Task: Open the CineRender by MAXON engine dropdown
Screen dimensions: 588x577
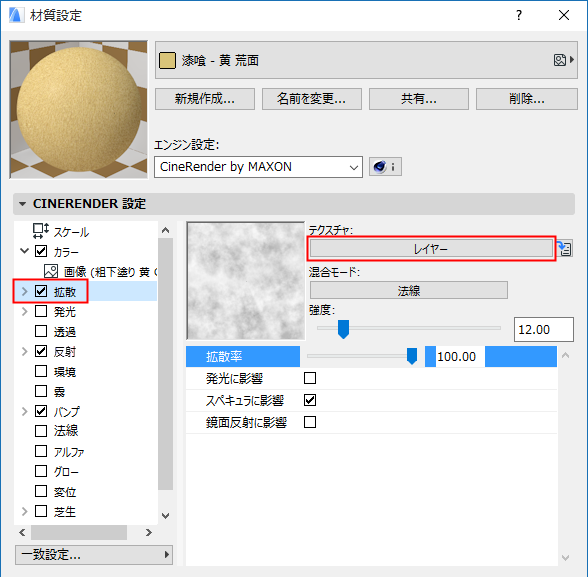Action: (258, 167)
